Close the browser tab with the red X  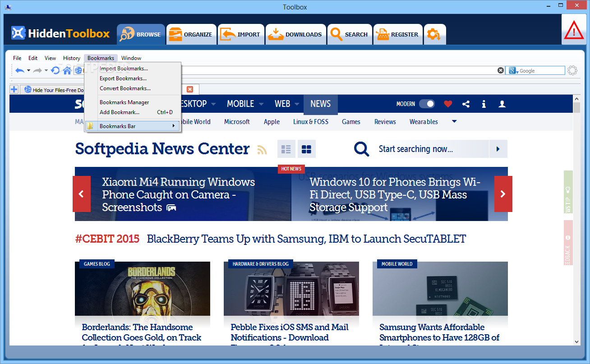[x=190, y=89]
